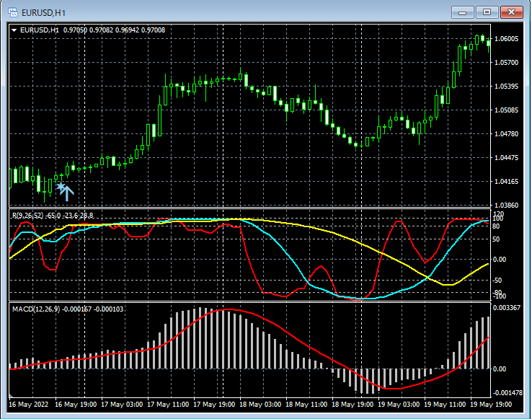Minimize the EURUSD,H1 chart window
The height and width of the screenshot is (419, 532).
click(462, 12)
